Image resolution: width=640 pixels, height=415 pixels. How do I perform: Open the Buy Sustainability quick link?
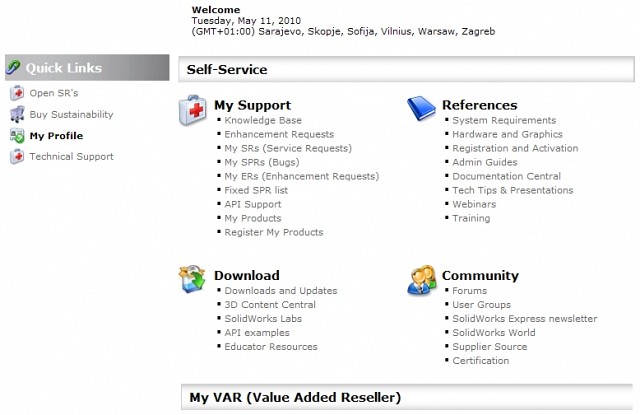71,114
